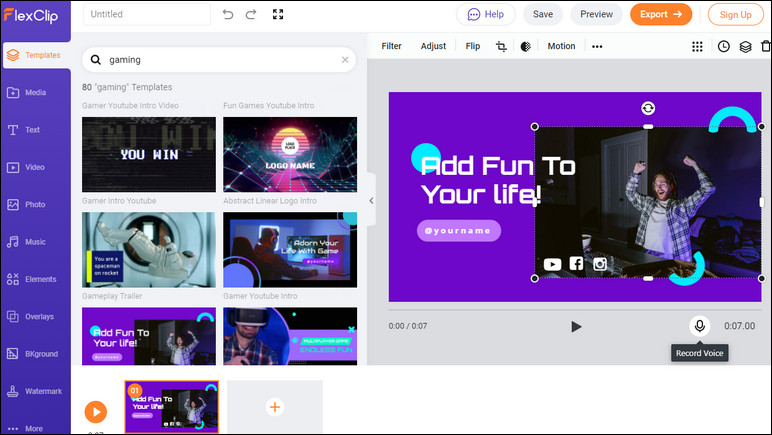
Task: Click the Record Voice microphone icon
Action: 700,326
